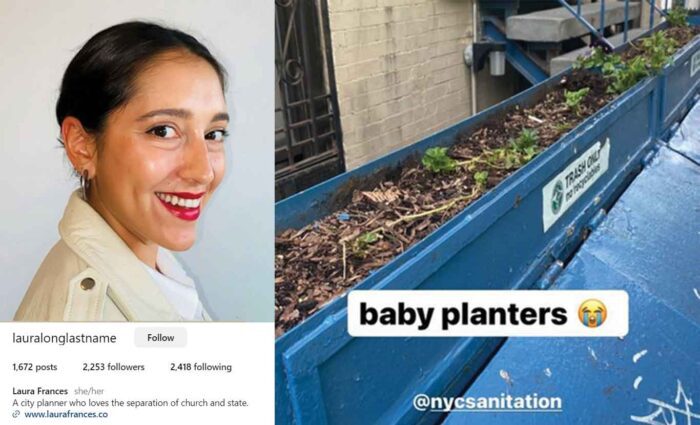Click the Follow button
Screen dimensions: 700x425
(x=160, y=338)
